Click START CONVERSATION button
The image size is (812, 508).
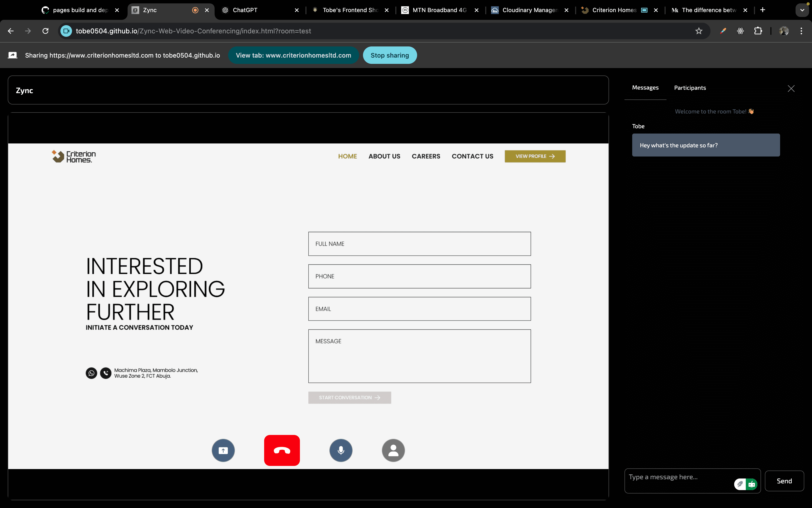coord(350,397)
